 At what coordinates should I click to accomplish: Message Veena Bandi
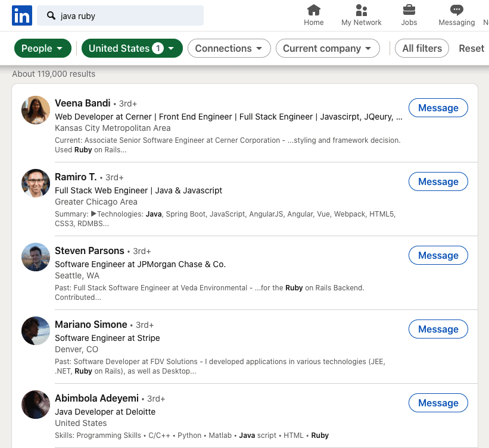pos(438,108)
